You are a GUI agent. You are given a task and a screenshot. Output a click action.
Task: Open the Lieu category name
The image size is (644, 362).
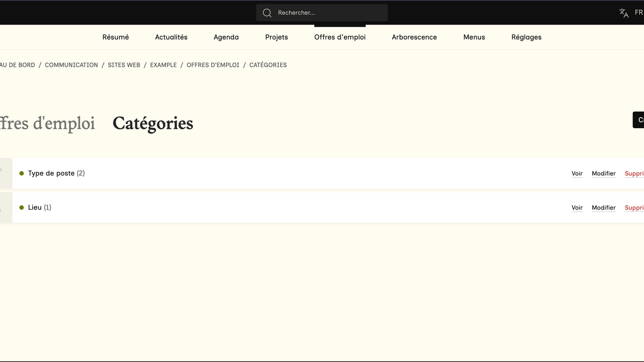point(35,208)
